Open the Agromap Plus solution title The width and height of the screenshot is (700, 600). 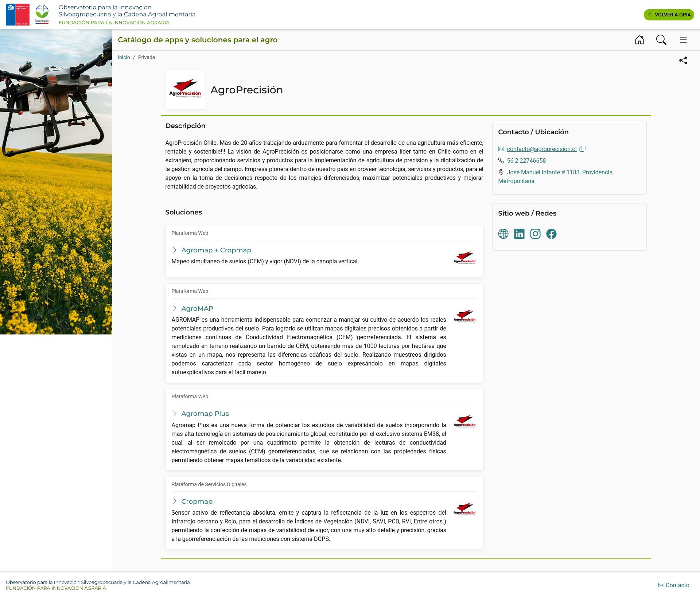point(205,413)
